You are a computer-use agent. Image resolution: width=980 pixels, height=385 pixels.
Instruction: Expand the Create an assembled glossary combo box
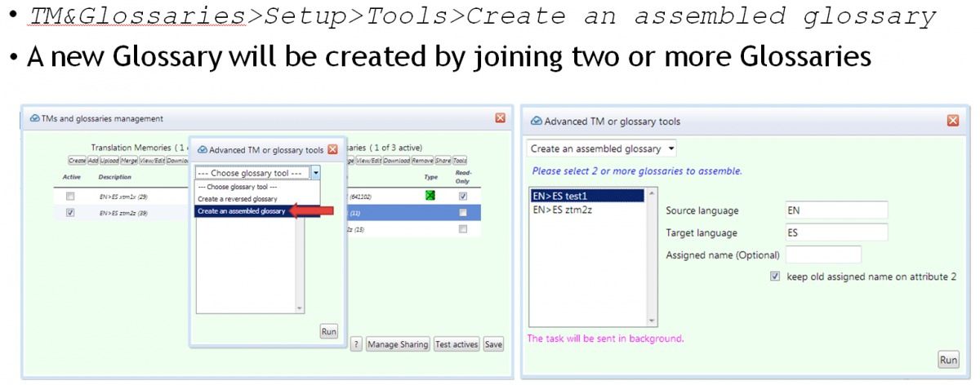(x=670, y=149)
